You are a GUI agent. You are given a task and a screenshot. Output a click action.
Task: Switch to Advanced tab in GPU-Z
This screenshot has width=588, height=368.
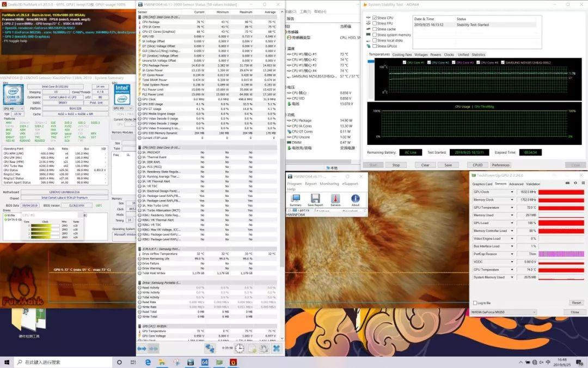click(516, 184)
